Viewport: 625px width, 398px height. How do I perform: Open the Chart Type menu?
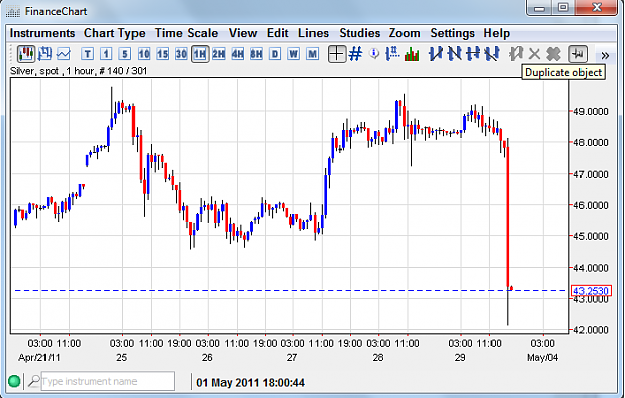pyautogui.click(x=114, y=33)
